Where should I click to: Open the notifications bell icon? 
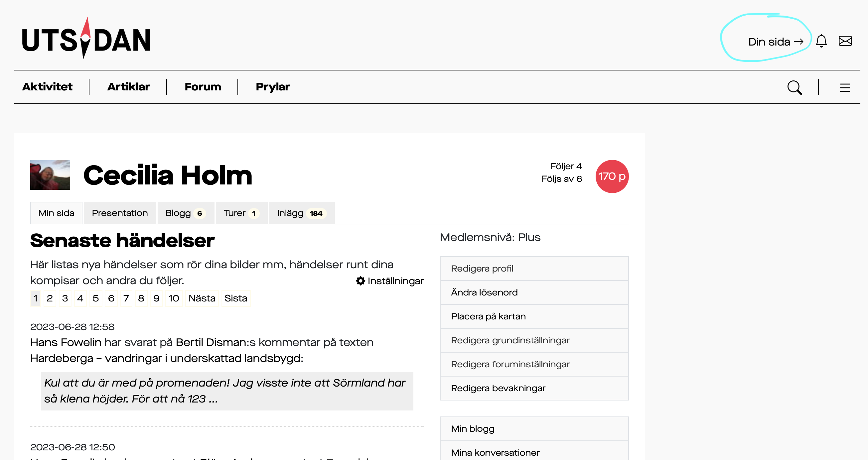click(821, 41)
